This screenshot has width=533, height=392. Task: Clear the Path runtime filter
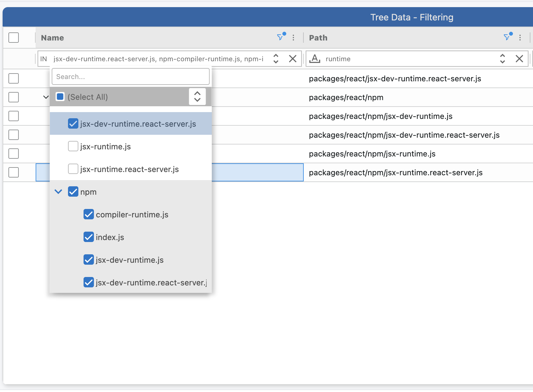click(x=519, y=59)
